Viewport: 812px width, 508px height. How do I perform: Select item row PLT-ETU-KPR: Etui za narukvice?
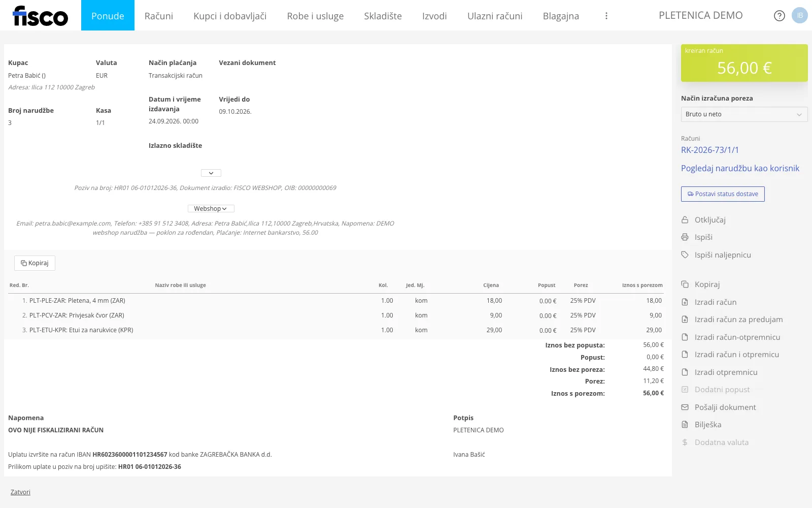[336, 330]
